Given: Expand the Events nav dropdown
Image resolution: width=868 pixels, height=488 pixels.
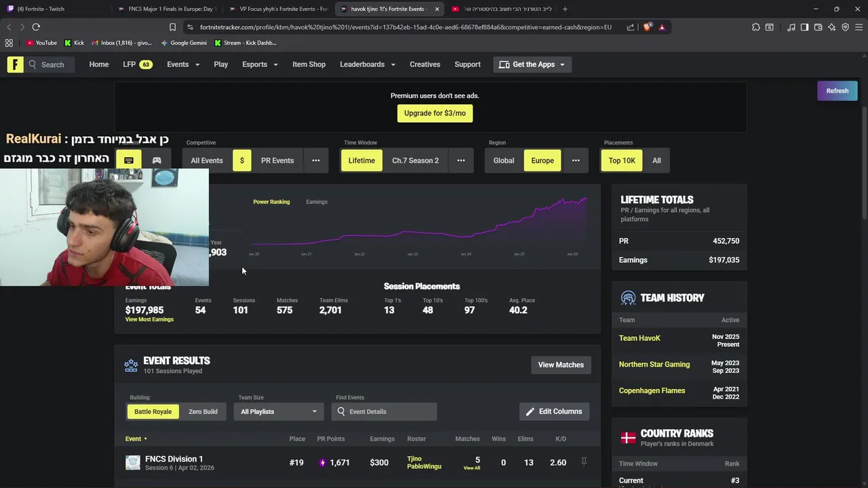Looking at the screenshot, I should pyautogui.click(x=183, y=64).
